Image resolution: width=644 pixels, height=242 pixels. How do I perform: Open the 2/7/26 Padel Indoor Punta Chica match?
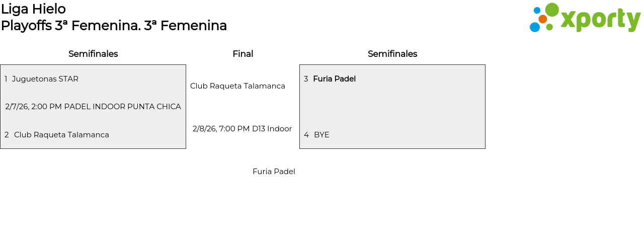(93, 107)
